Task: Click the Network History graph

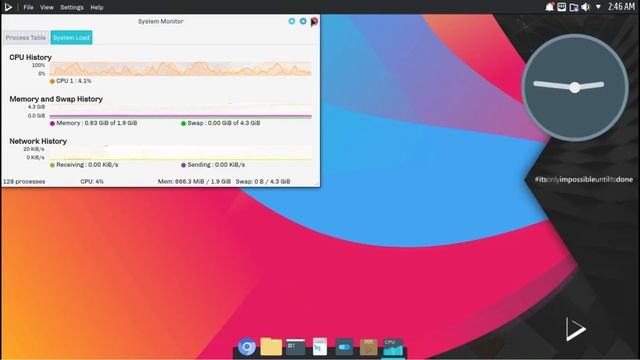Action: point(181,153)
